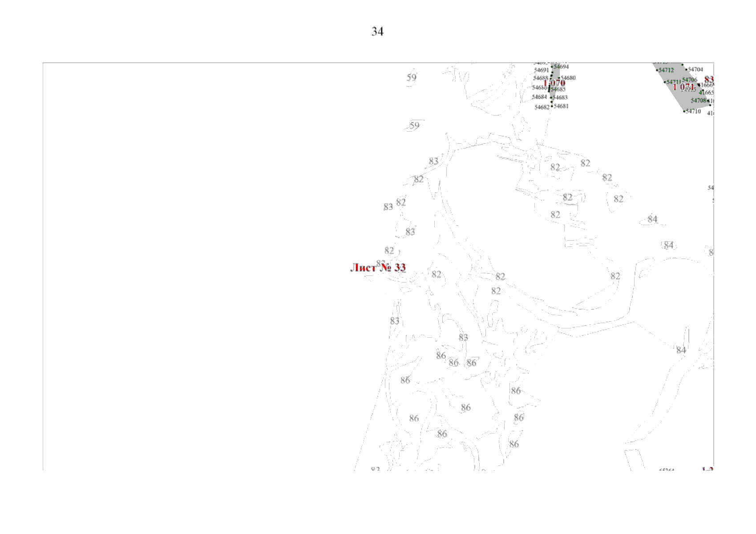Select the point label '54694'

pyautogui.click(x=561, y=67)
